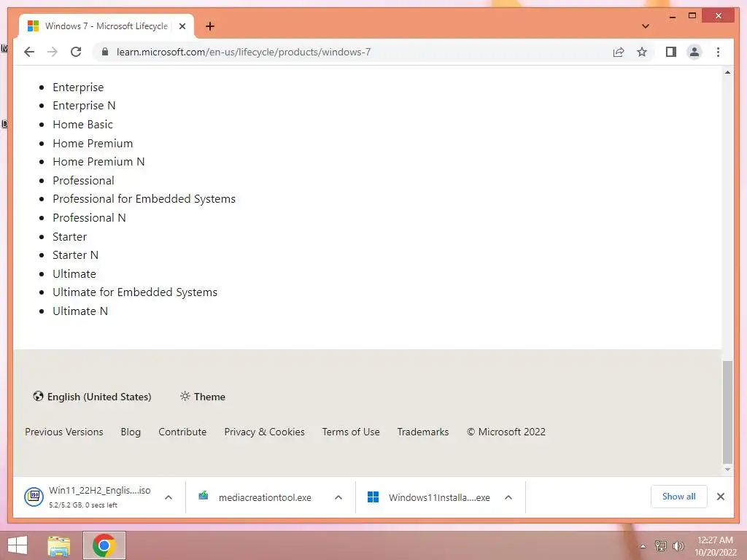This screenshot has height=560, width=747.
Task: Open a new browser tab
Action: (210, 26)
